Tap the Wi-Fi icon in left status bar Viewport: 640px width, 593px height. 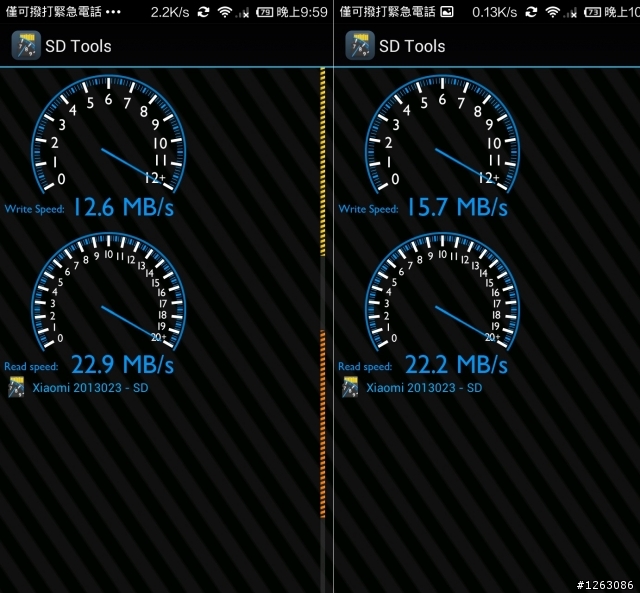(224, 12)
